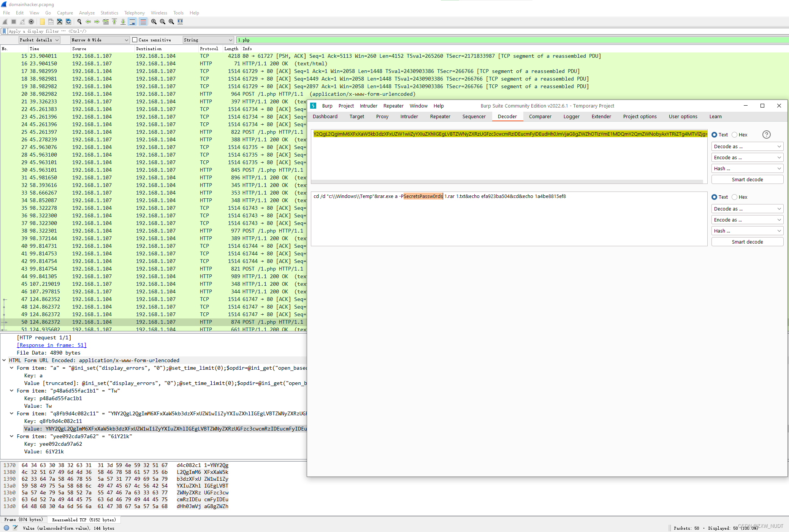Click Time column header in packet list

(x=49, y=49)
